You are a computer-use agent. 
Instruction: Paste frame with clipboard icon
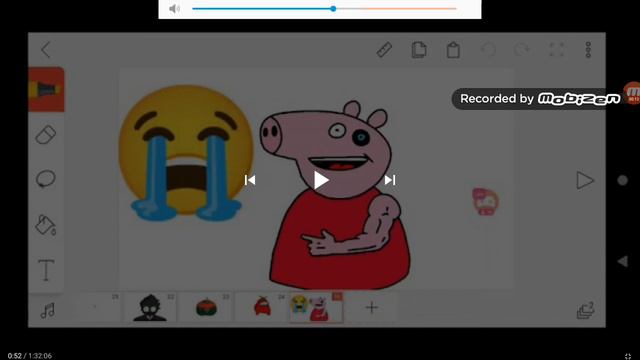453,50
